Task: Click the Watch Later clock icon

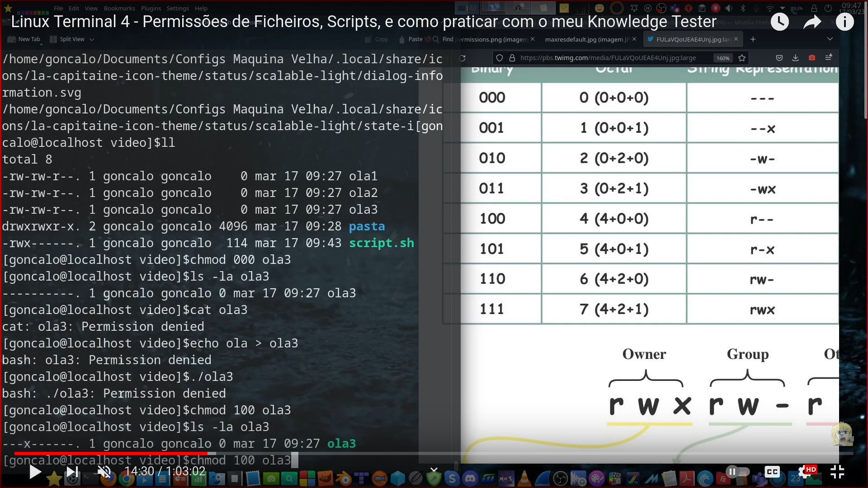Action: pyautogui.click(x=780, y=22)
